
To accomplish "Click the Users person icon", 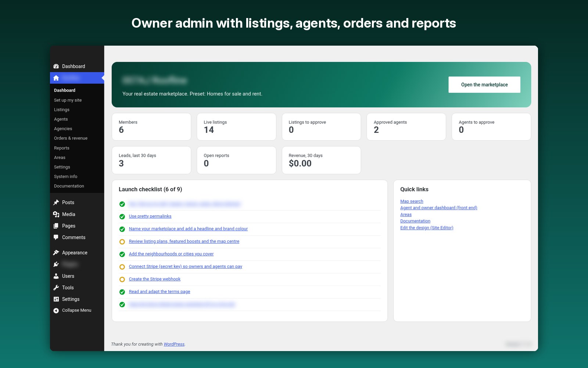I will (56, 276).
